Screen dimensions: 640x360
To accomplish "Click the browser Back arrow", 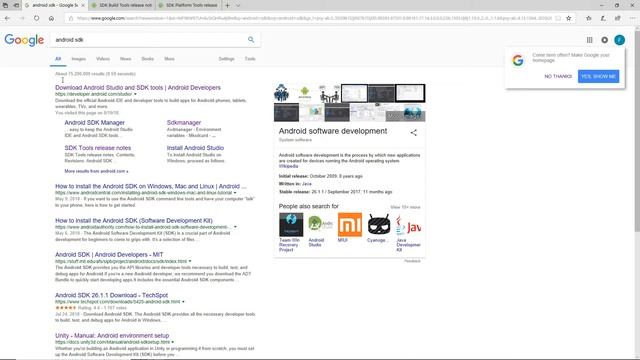I will click(x=7, y=18).
